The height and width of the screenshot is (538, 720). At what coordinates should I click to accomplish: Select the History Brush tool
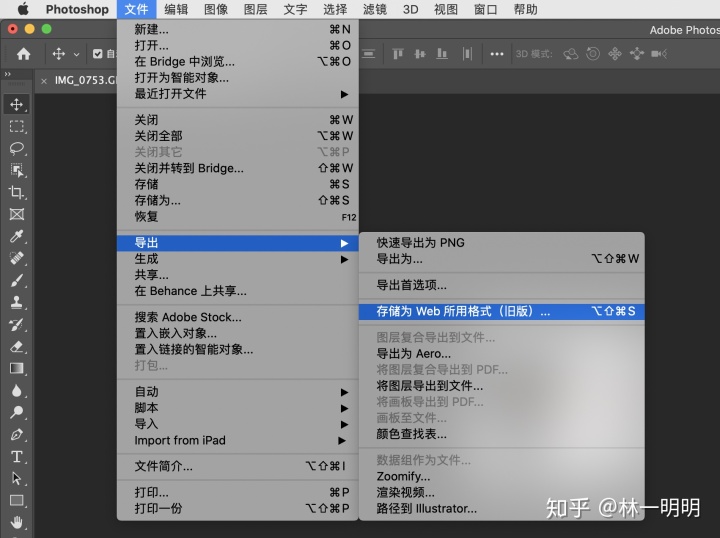pos(17,324)
